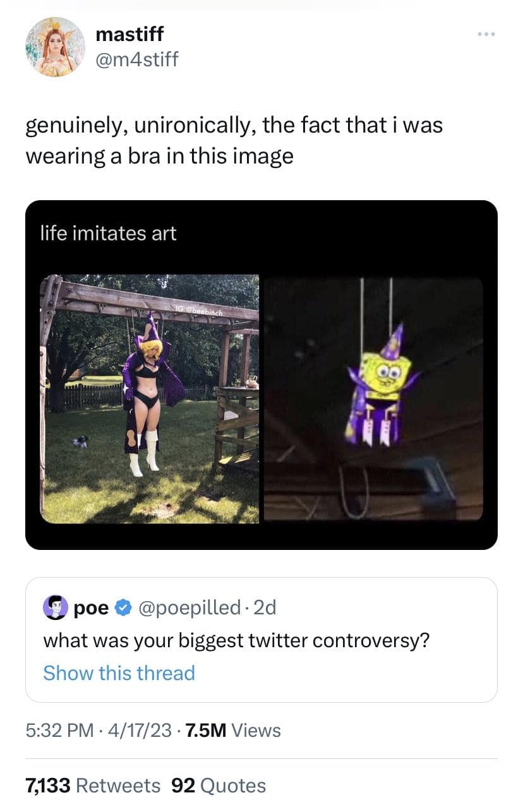Select Show this thread link
The width and height of the screenshot is (523, 812).
point(119,673)
